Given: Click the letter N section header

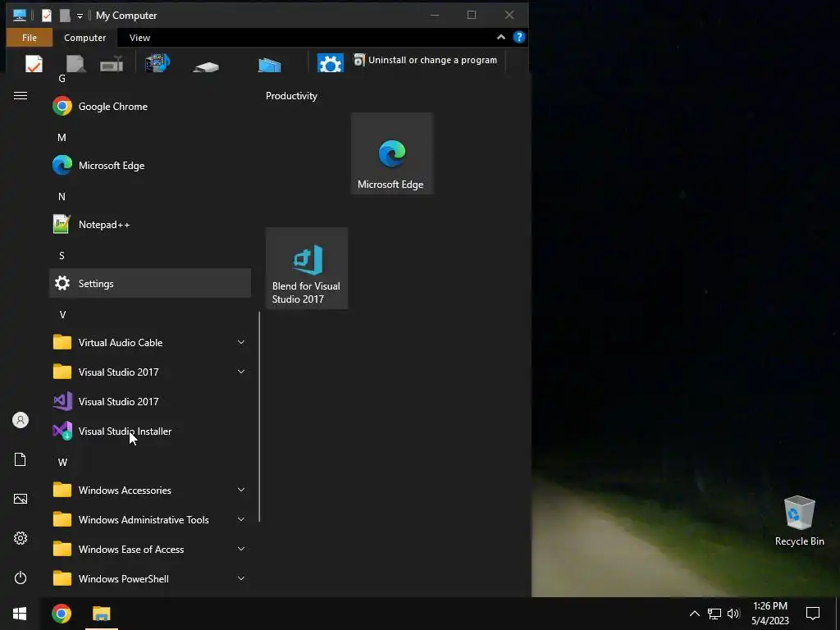Looking at the screenshot, I should click(x=62, y=197).
